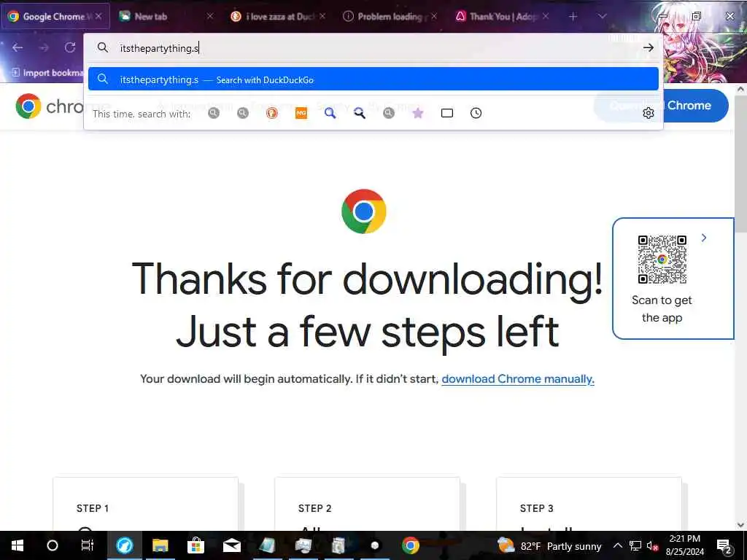747x560 pixels.
Task: Open a new tab with plus button
Action: pos(573,16)
